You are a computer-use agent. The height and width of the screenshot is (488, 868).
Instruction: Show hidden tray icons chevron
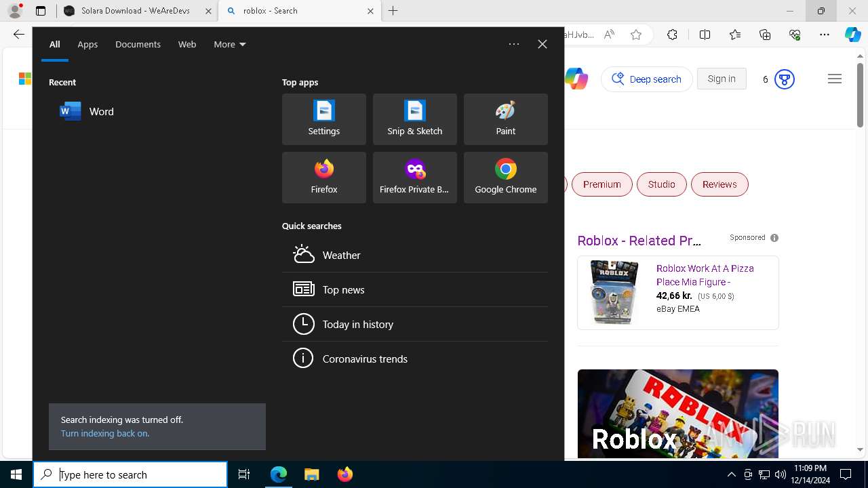(732, 474)
